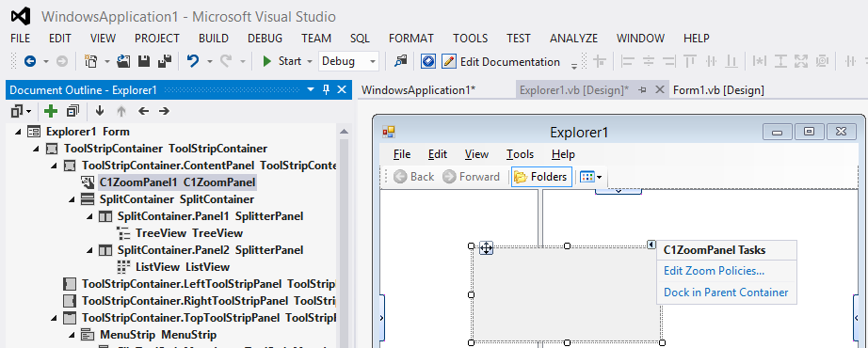Pin the Document Outline panel
This screenshot has height=348, width=868.
click(326, 89)
